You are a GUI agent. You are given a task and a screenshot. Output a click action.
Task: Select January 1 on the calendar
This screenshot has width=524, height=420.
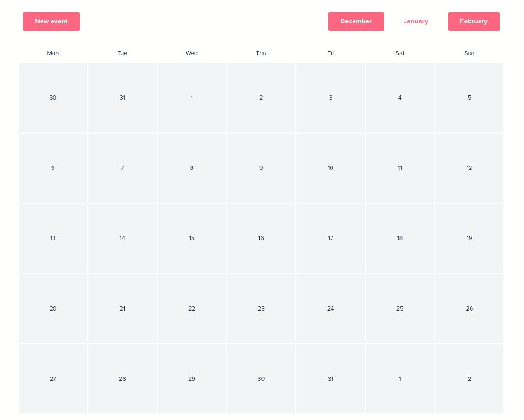tap(192, 98)
